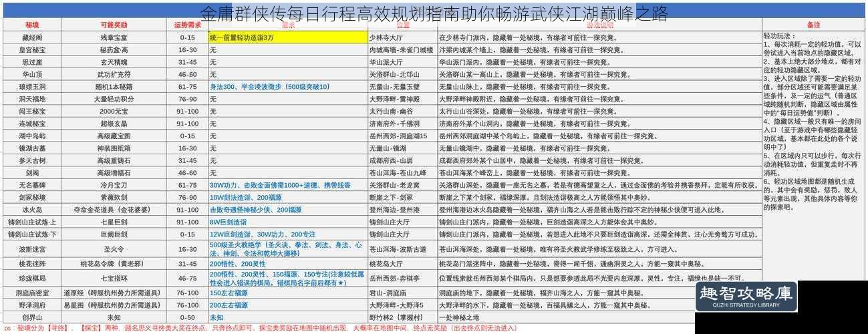Select the 华山顶 cell
Screen dimensions: 868x334
pos(32,74)
